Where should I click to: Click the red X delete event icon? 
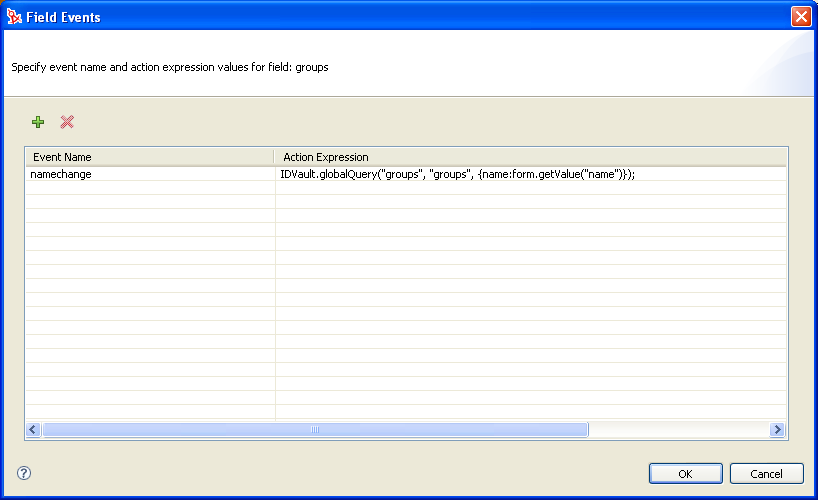click(67, 122)
